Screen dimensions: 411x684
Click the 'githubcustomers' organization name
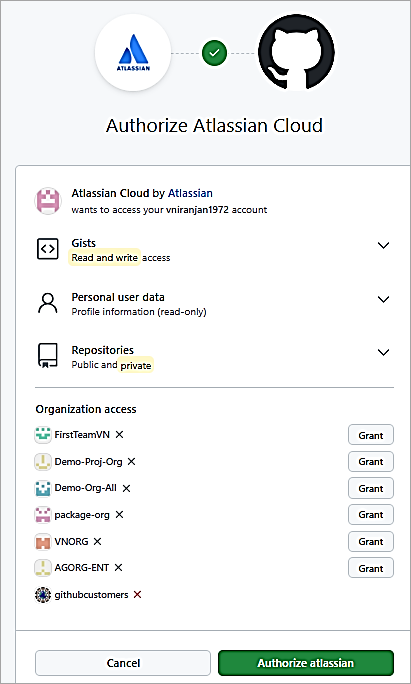pos(91,595)
